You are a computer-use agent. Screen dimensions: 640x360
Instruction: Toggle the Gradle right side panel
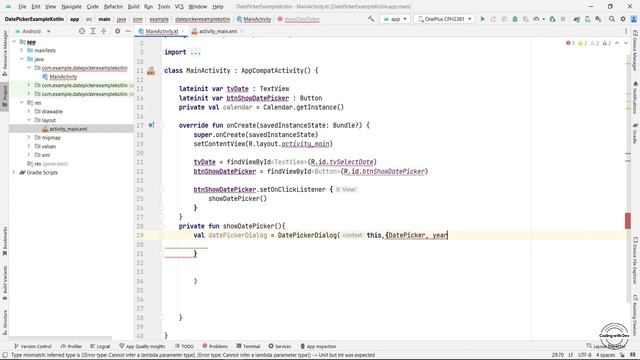pos(635,133)
